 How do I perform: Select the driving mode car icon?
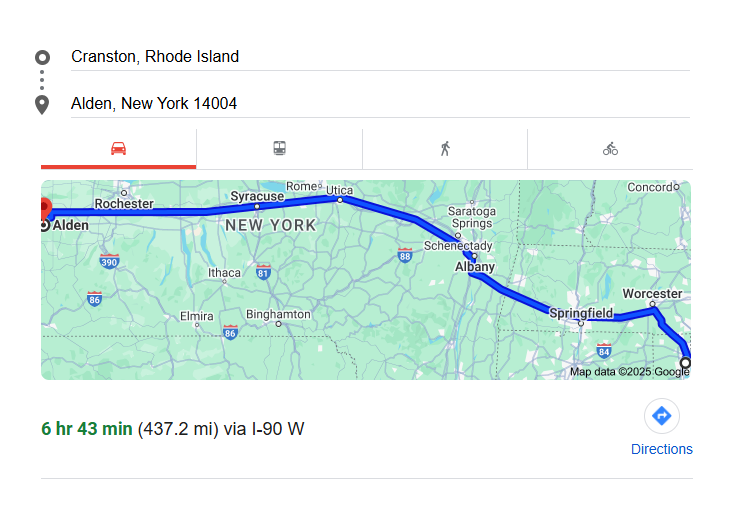point(118,149)
